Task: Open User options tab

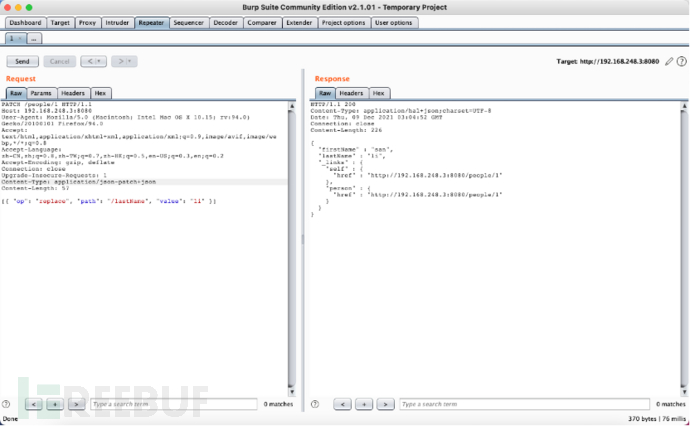Action: tap(393, 23)
